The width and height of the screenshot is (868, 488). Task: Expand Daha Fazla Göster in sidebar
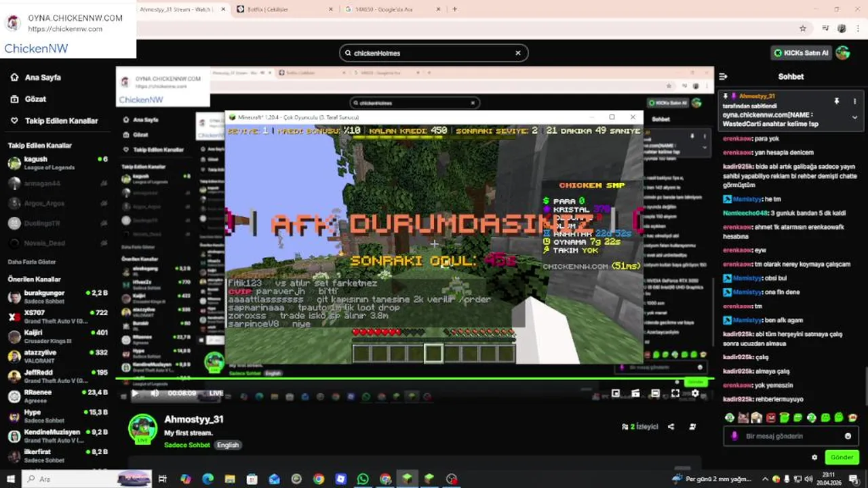32,262
